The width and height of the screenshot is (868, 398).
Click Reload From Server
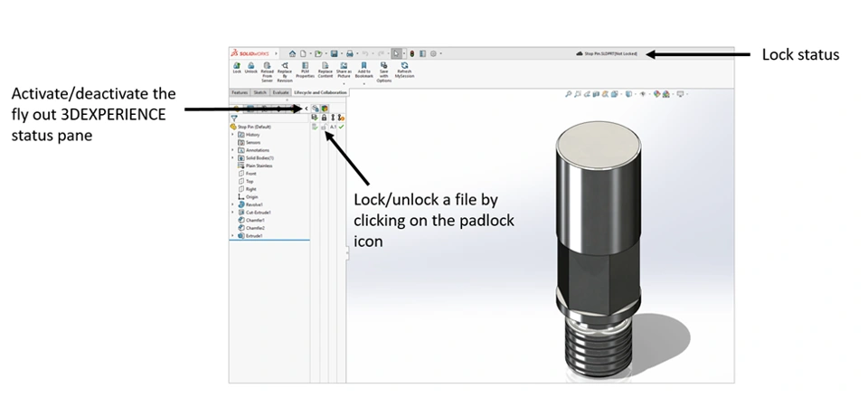(x=268, y=72)
